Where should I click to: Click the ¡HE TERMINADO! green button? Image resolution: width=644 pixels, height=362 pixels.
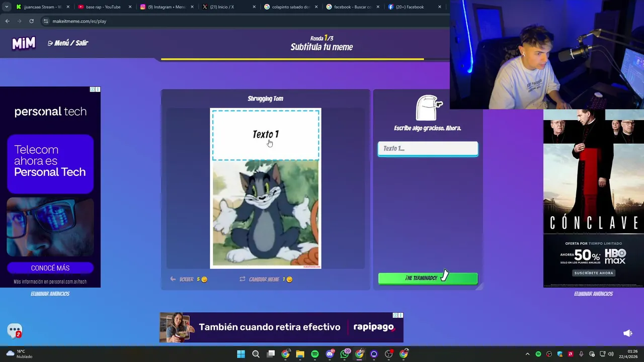428,278
